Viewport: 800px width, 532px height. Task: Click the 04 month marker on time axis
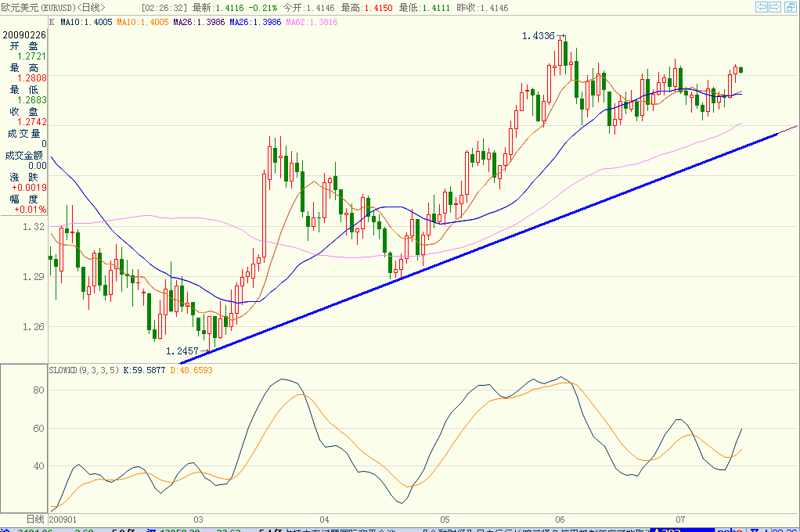pos(325,519)
